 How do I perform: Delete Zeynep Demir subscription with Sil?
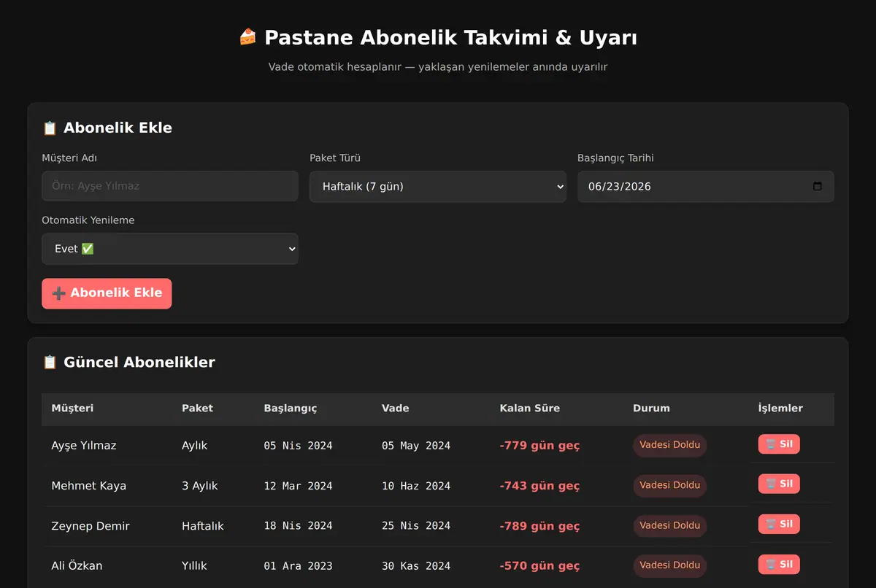pos(779,524)
